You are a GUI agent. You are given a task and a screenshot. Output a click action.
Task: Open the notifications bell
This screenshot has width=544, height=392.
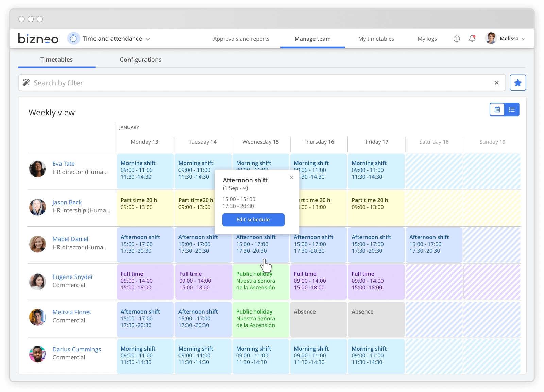tap(472, 39)
